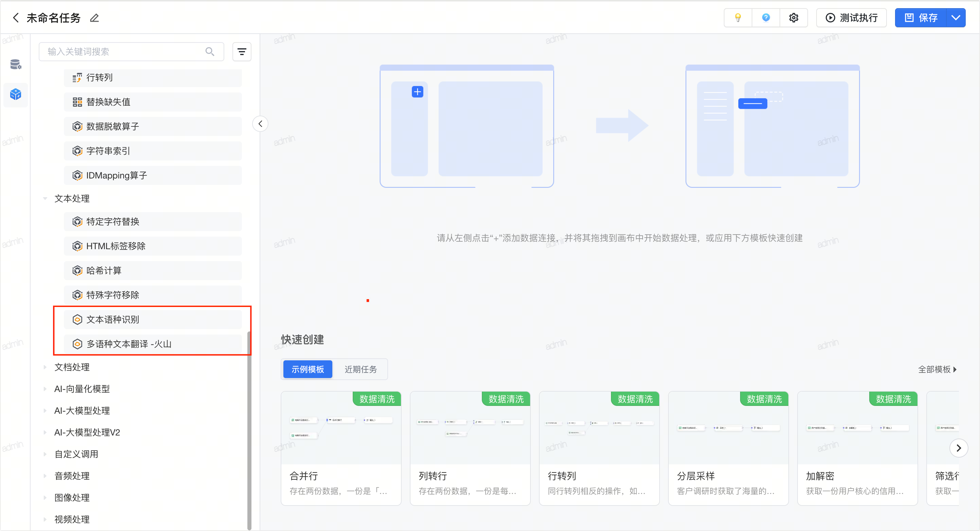Select the HTML标签移除 operator label
Screen dimensions: 980x531
(x=116, y=246)
